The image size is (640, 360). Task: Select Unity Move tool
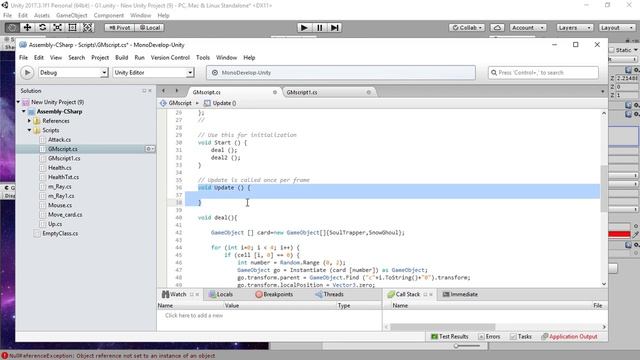pyautogui.click(x=27, y=27)
